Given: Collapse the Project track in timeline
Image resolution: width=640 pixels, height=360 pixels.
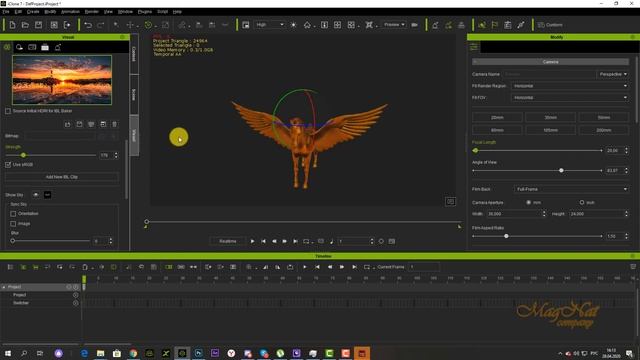Looking at the screenshot, I should tap(4, 287).
